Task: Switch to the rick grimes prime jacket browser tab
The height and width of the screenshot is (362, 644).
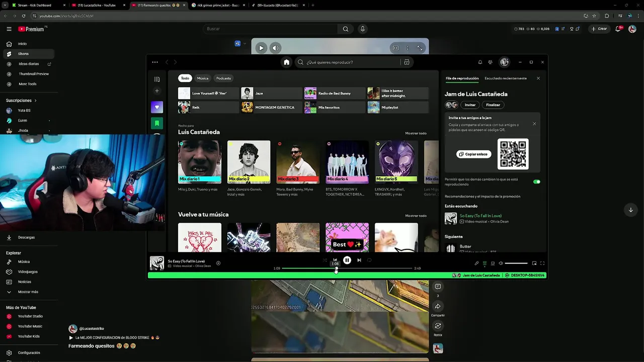Action: click(x=218, y=5)
